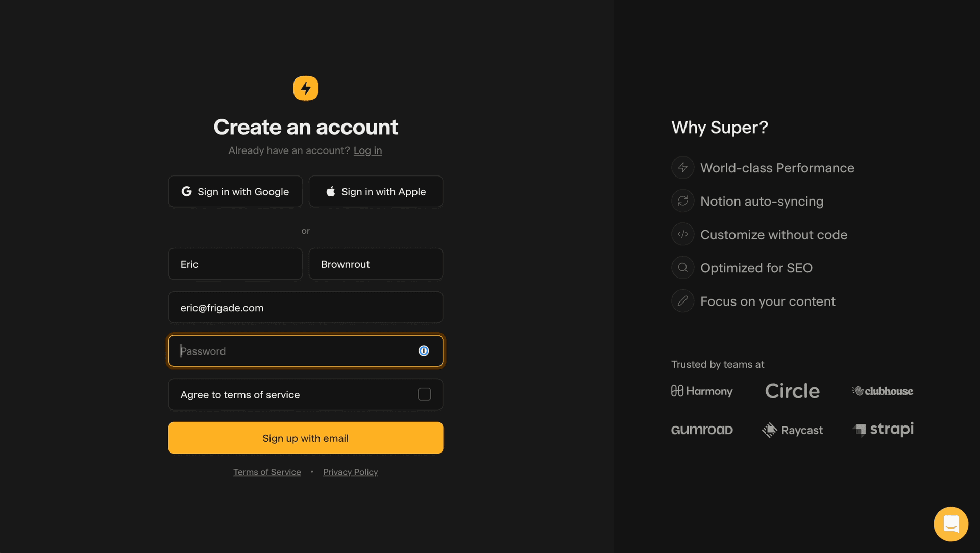Click the sync icon beside Notion auto-syncing
The width and height of the screenshot is (980, 553).
pyautogui.click(x=682, y=201)
